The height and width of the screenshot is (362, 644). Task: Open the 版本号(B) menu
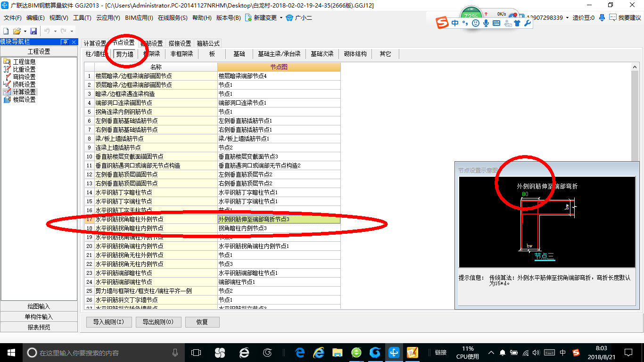pos(229,17)
